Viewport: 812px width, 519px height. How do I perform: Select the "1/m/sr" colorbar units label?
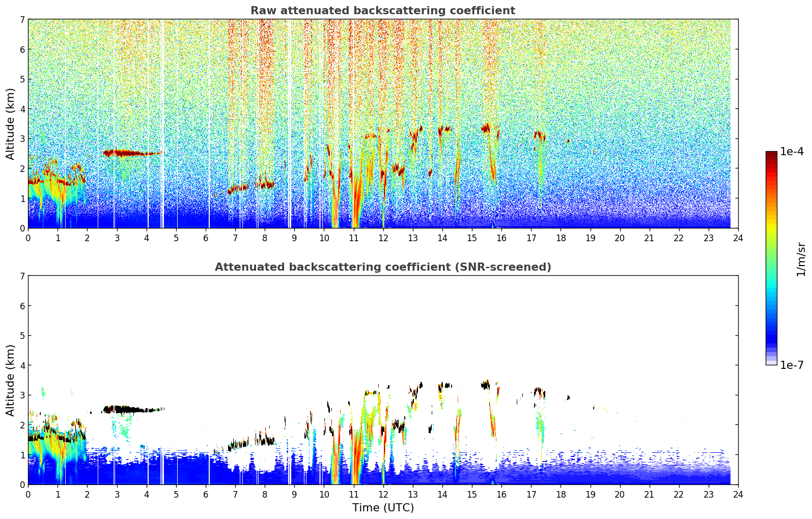click(801, 258)
